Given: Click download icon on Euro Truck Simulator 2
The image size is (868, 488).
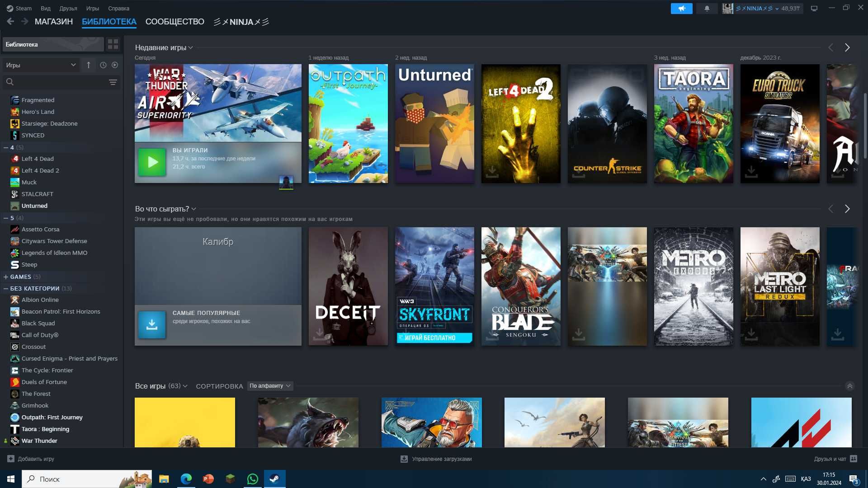Looking at the screenshot, I should click(x=751, y=171).
